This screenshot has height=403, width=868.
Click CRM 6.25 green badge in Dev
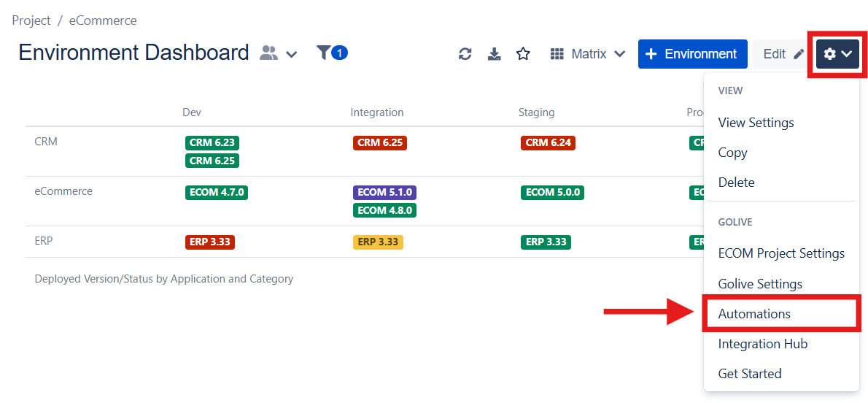pos(212,161)
